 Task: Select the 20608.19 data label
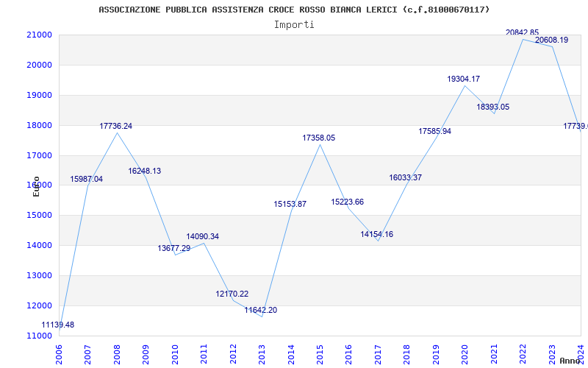pos(552,40)
